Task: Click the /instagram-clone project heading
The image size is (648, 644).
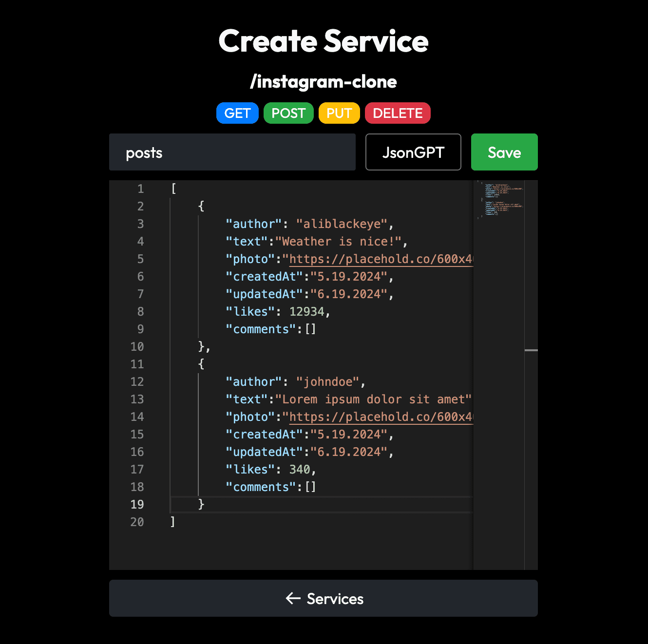Action: [x=324, y=82]
